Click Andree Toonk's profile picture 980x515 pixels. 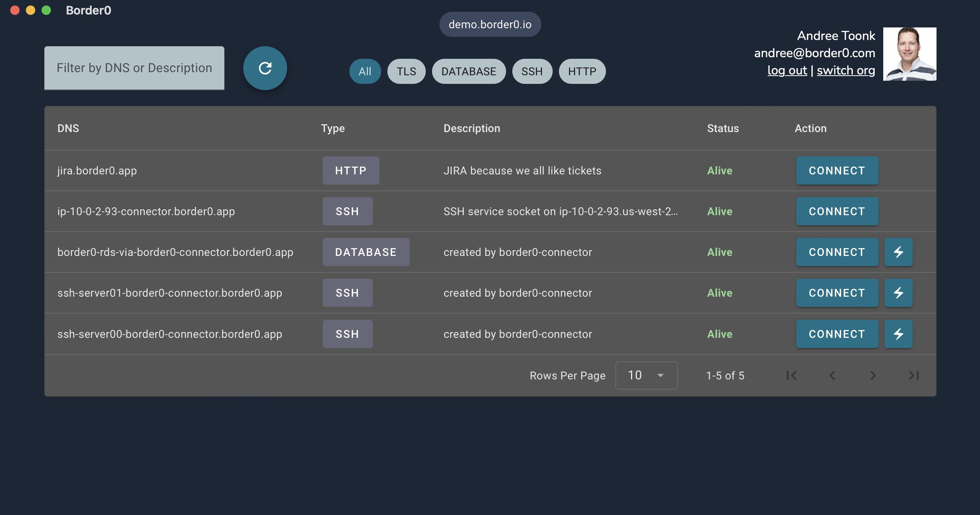(909, 54)
